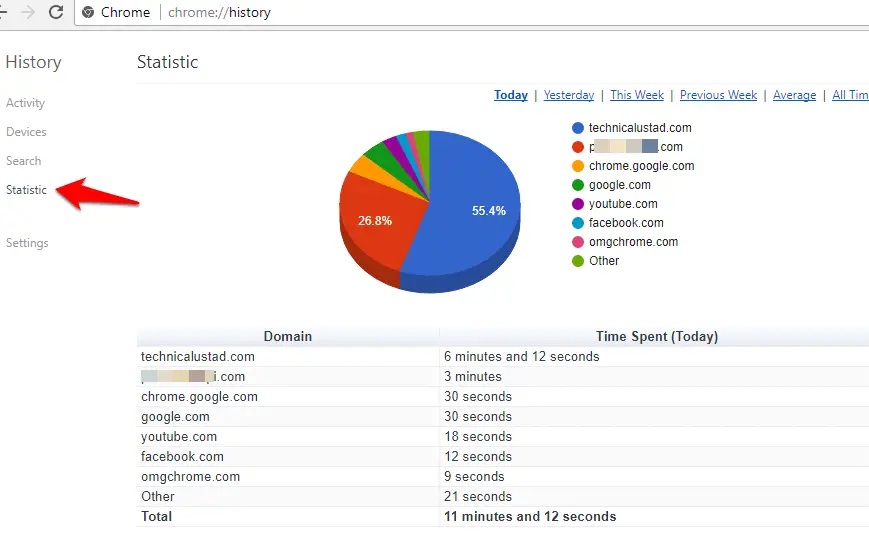Open the Devices section in sidebar

[26, 132]
